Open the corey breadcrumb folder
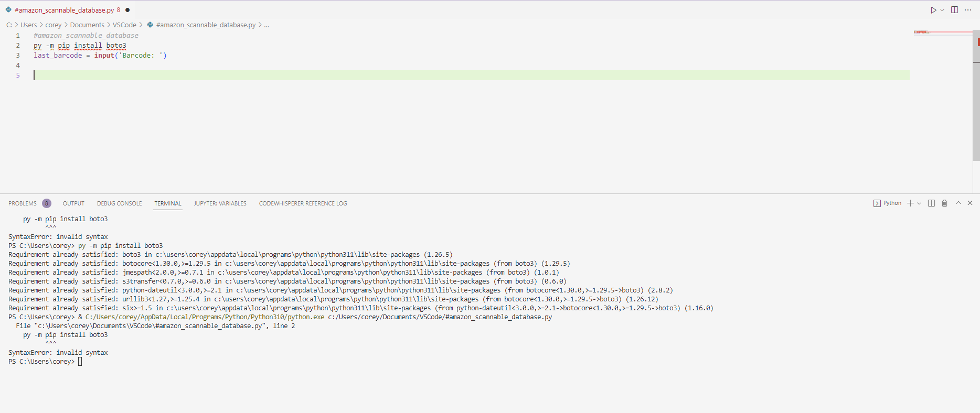Viewport: 980px width, 413px height. pos(54,25)
